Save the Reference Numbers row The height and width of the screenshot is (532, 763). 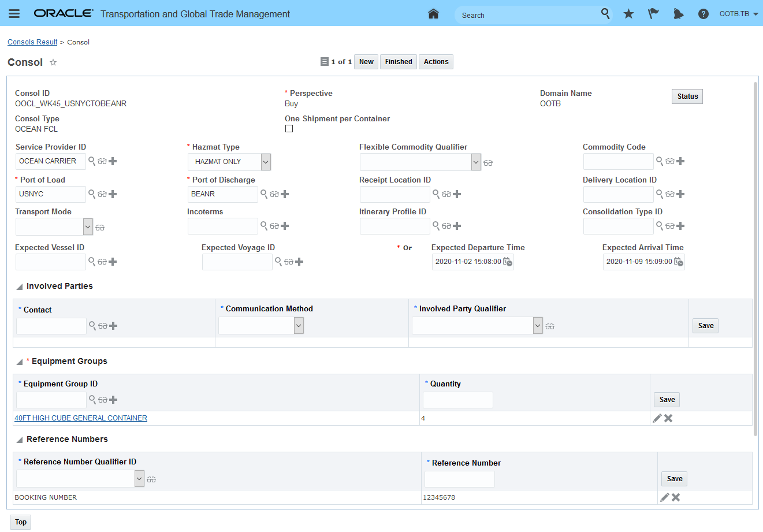pos(675,479)
